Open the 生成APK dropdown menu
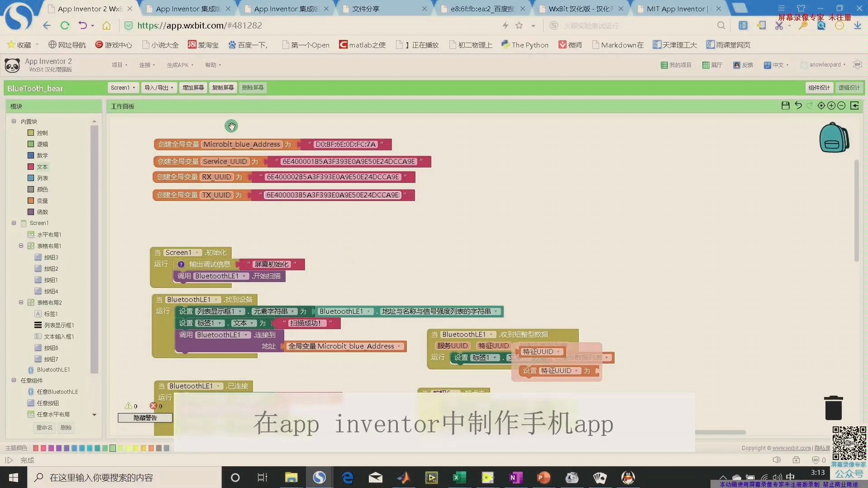 point(179,65)
